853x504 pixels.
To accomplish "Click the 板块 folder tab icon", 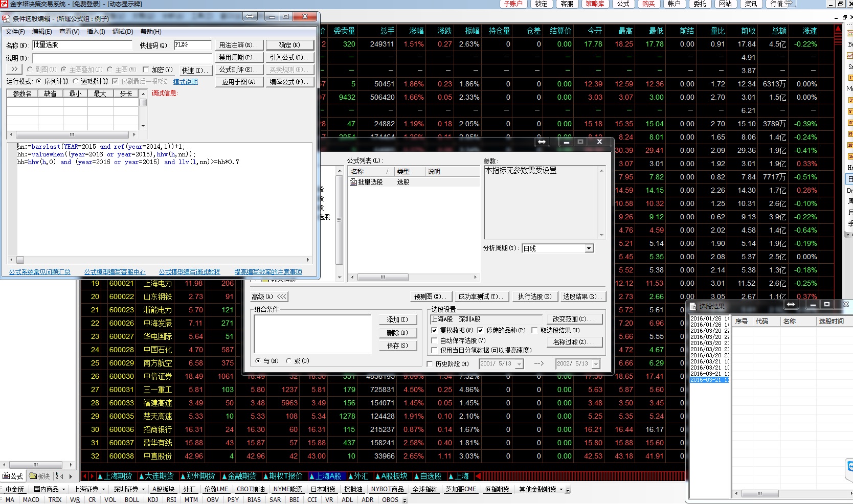I will [33, 476].
